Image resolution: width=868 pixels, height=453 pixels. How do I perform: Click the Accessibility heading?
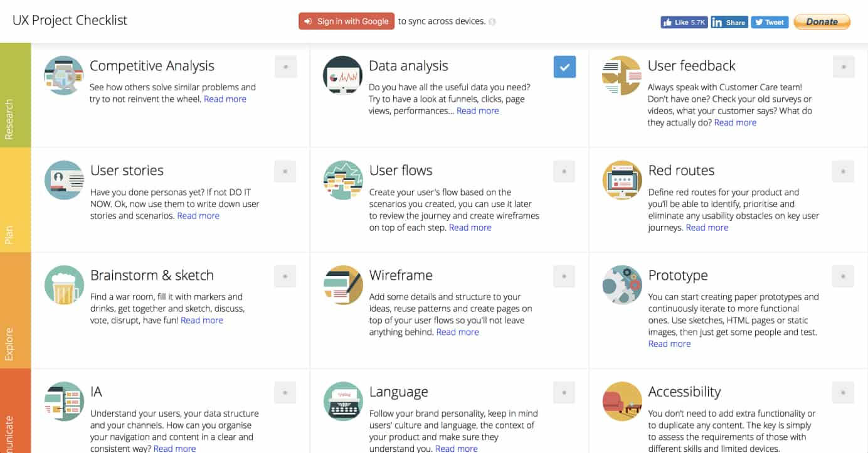pyautogui.click(x=684, y=392)
